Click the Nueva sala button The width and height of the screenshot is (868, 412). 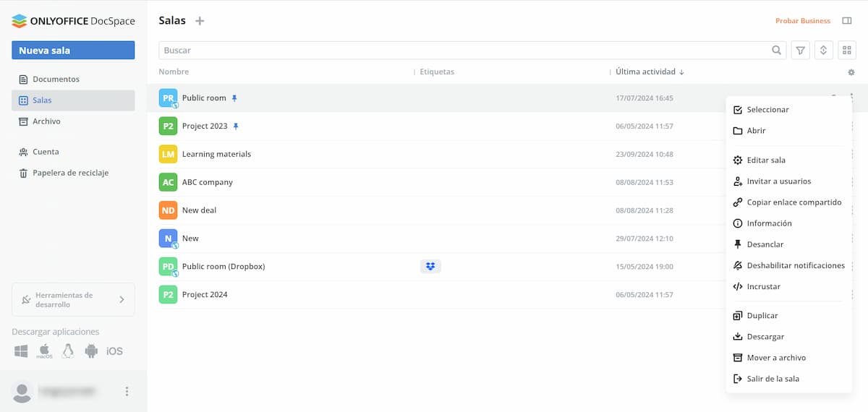[x=73, y=51]
